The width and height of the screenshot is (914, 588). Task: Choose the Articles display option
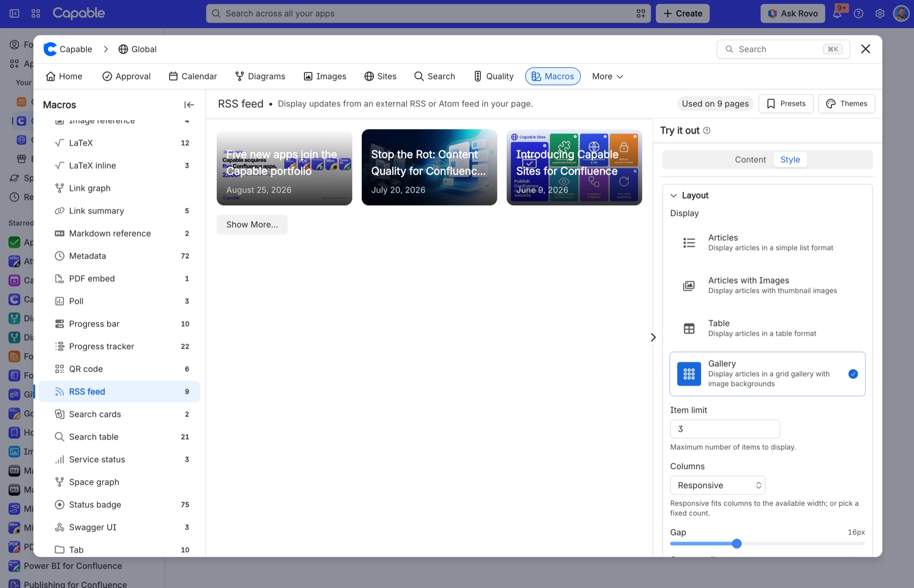coord(767,243)
